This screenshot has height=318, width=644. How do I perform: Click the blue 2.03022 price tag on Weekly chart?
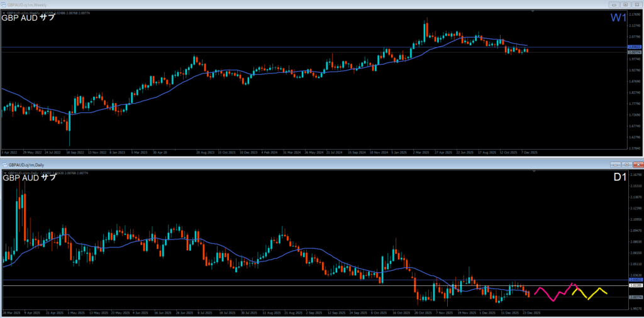click(635, 47)
